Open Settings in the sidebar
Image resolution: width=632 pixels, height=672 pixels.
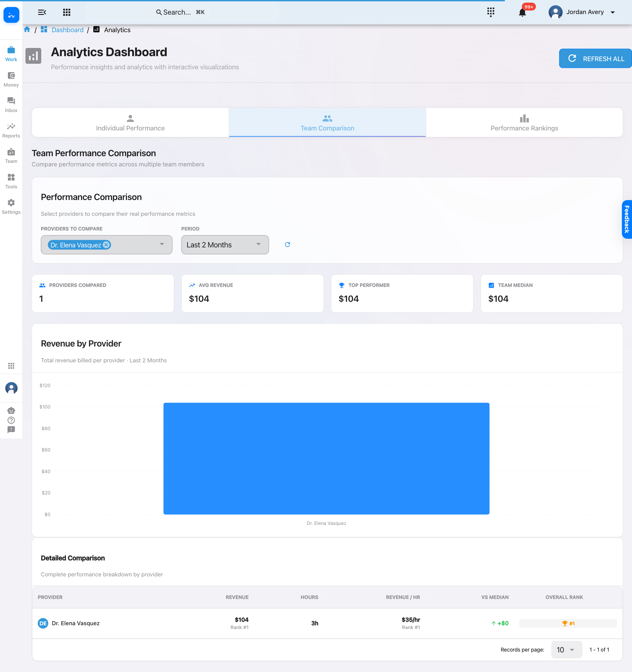point(11,206)
